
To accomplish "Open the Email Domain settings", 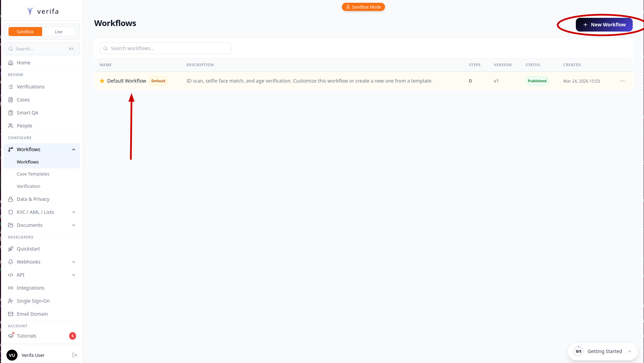I will point(32,314).
